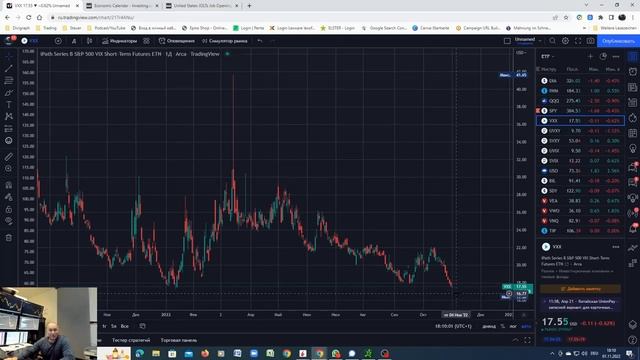Image resolution: width=640 pixels, height=360 pixels.
Task: Select SPY row in watchlist
Action: (580, 111)
